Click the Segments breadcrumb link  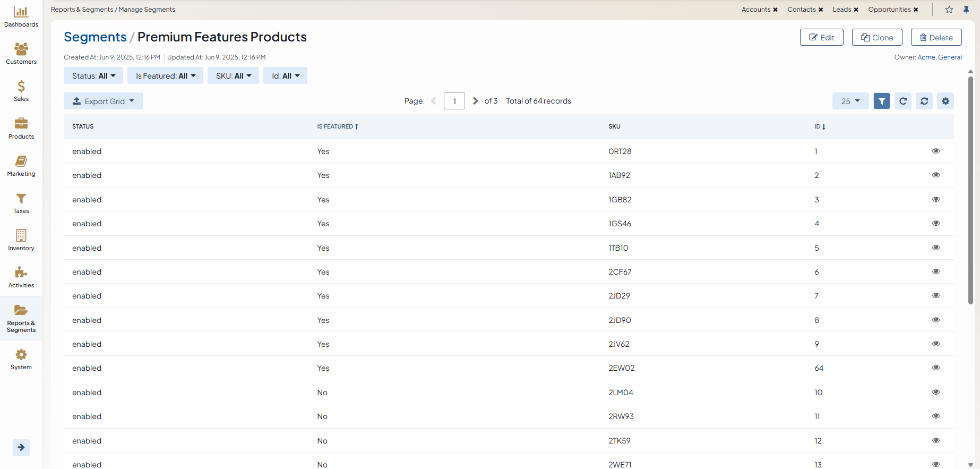[x=95, y=37]
